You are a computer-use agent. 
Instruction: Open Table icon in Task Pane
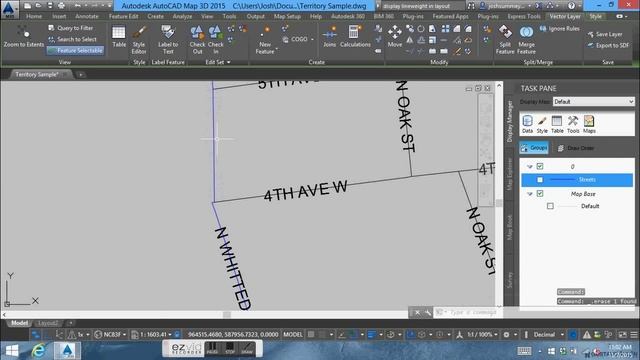[x=557, y=124]
